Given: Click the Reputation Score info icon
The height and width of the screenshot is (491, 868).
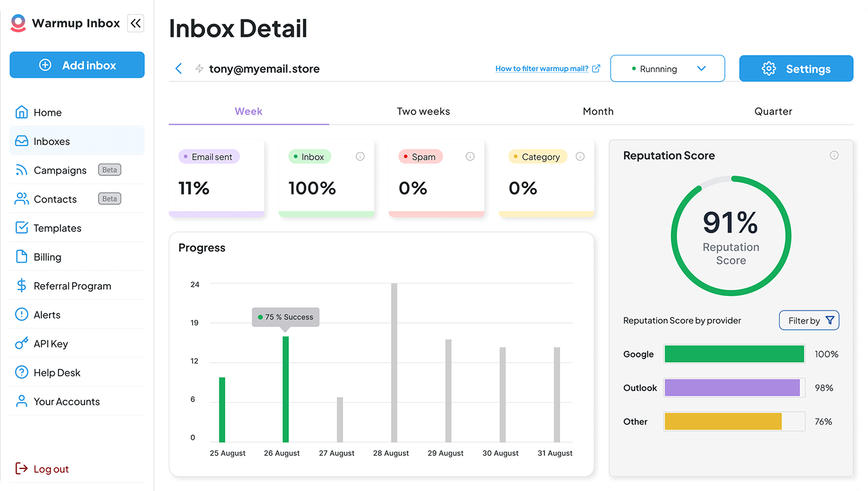Looking at the screenshot, I should click(x=834, y=155).
